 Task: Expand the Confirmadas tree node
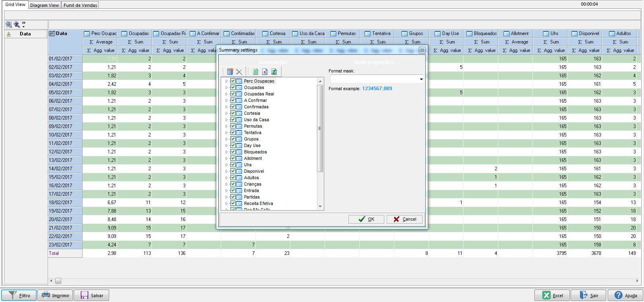pyautogui.click(x=226, y=107)
